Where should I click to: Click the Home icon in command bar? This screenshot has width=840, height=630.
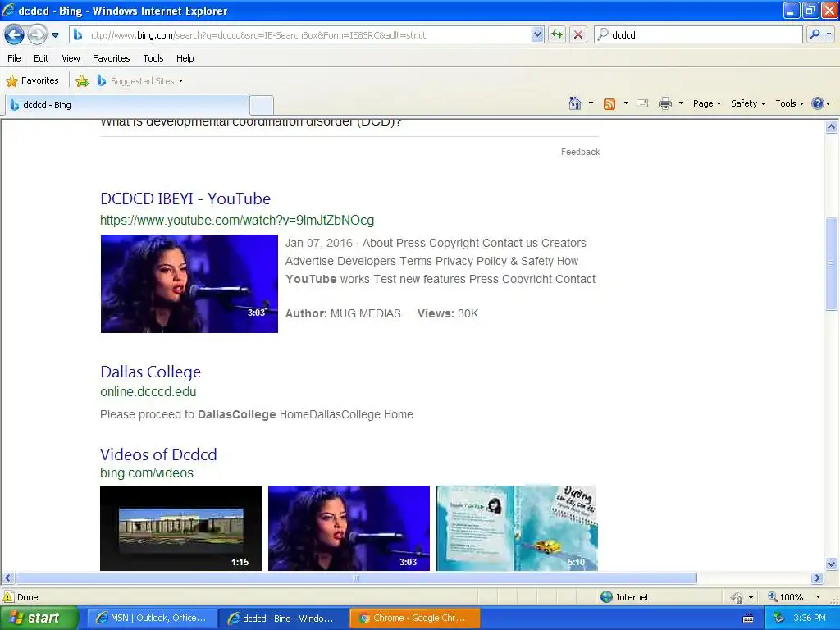coord(575,103)
